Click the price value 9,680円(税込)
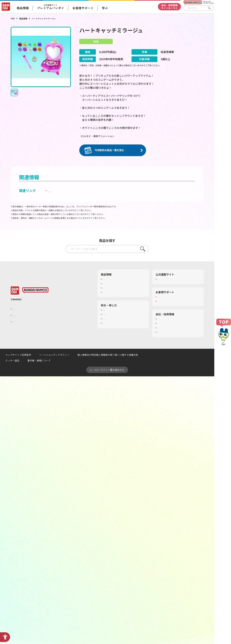The image size is (231, 644). click(107, 52)
